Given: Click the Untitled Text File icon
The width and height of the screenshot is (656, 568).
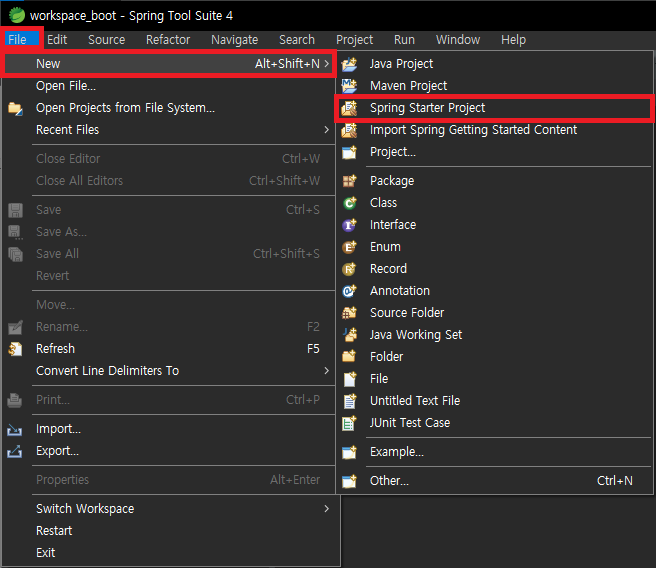Looking at the screenshot, I should pyautogui.click(x=349, y=401).
